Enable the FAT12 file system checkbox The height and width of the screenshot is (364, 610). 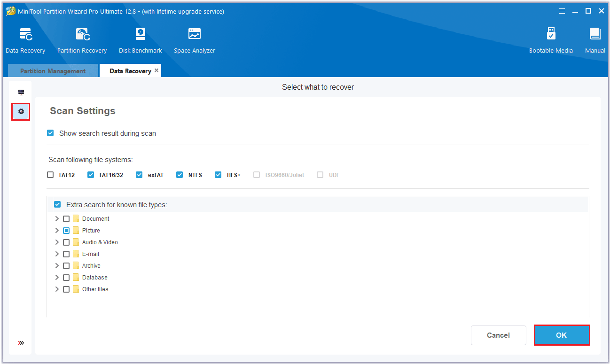[x=50, y=175]
